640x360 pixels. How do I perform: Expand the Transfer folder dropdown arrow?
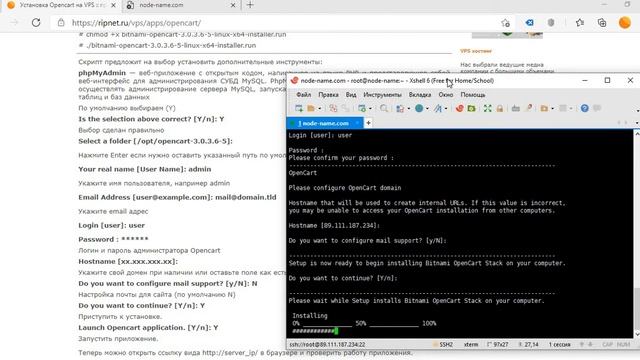tap(552, 109)
